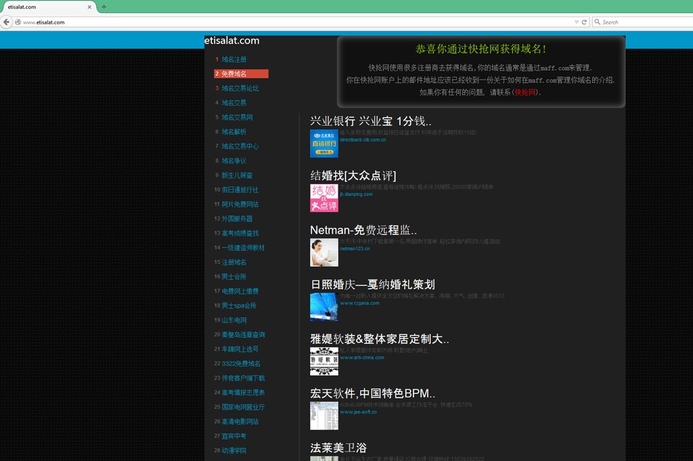
Task: Visit jh.dianping.com ad URL
Action: coord(356,194)
